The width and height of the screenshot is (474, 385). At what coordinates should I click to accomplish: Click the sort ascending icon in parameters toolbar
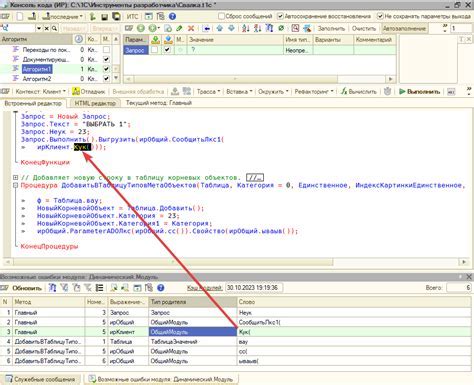tap(246, 28)
